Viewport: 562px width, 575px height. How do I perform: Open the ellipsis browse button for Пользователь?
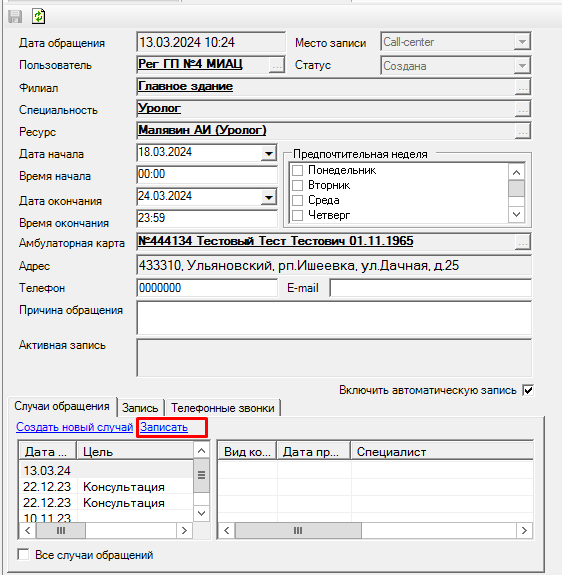tap(277, 65)
